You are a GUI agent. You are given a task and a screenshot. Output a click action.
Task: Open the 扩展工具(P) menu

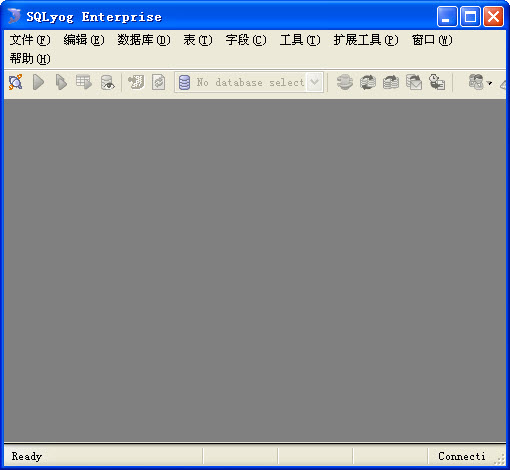(366, 40)
